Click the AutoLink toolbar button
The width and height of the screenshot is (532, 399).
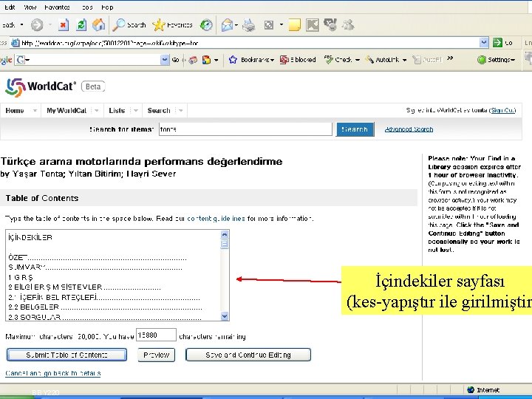click(383, 60)
